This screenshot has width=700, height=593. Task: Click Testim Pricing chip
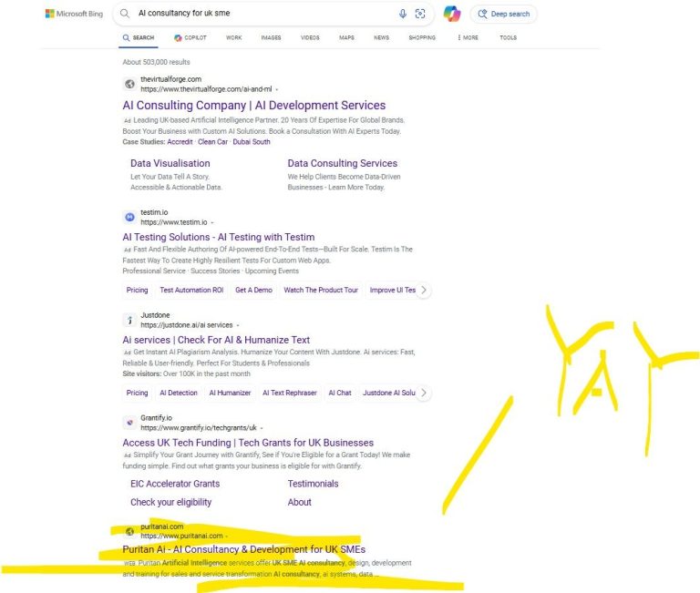click(137, 290)
